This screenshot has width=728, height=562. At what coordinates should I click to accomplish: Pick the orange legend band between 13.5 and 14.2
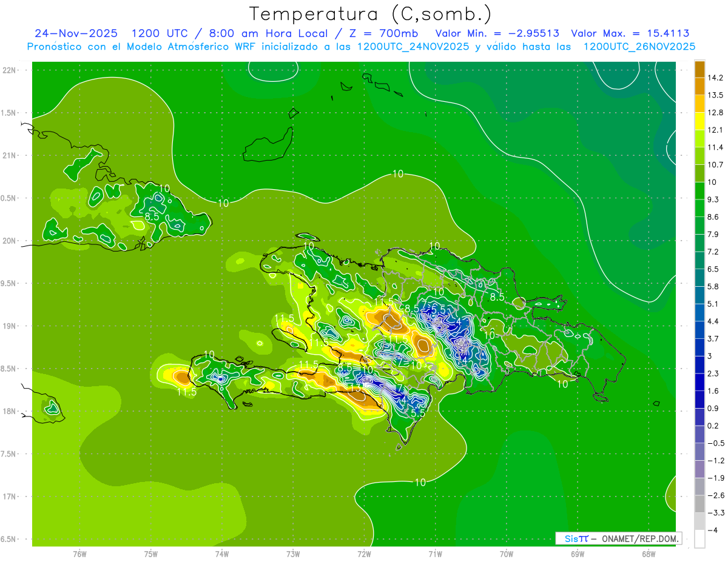[x=699, y=86]
